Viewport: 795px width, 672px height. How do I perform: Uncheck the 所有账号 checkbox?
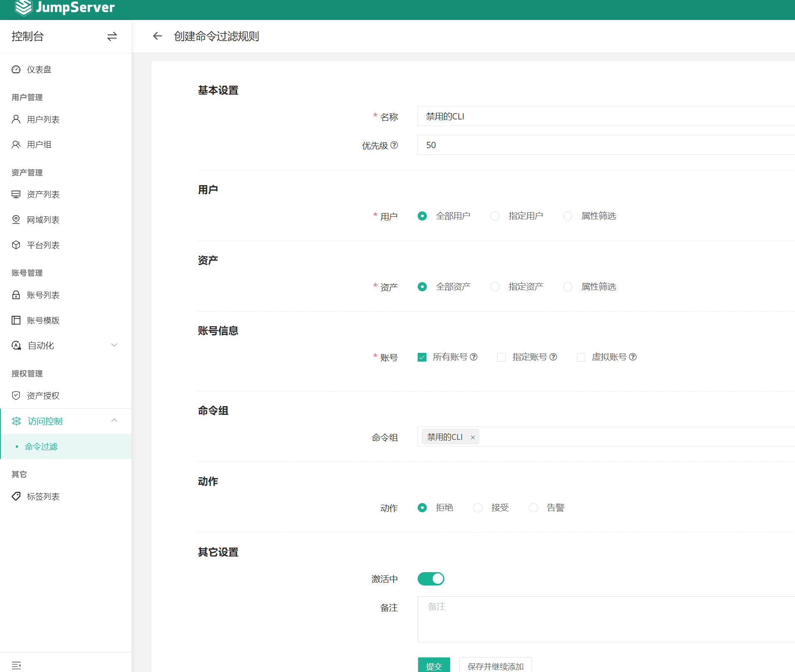click(x=422, y=357)
